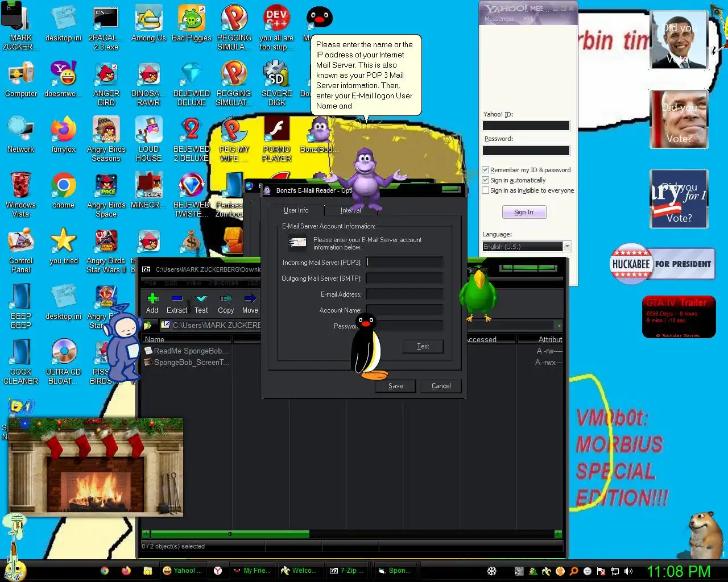This screenshot has width=728, height=582.
Task: Select the ANGER BIRD desktop icon
Action: click(106, 84)
